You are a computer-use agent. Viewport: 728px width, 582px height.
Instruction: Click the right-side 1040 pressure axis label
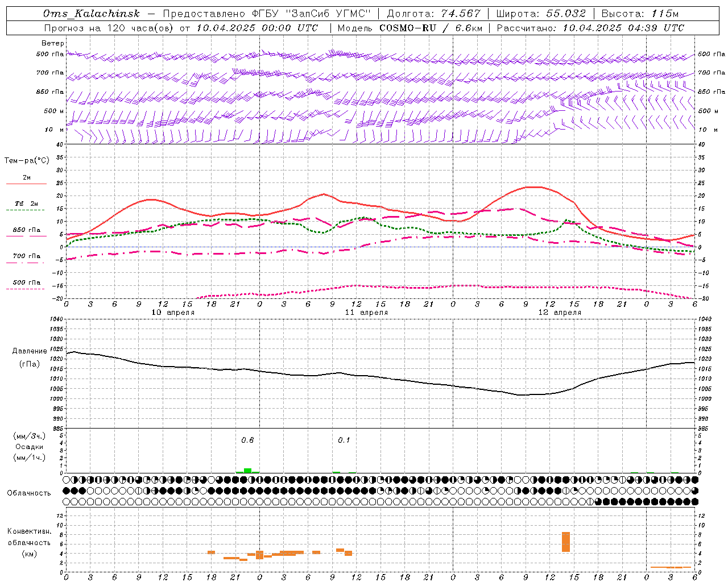coord(704,319)
